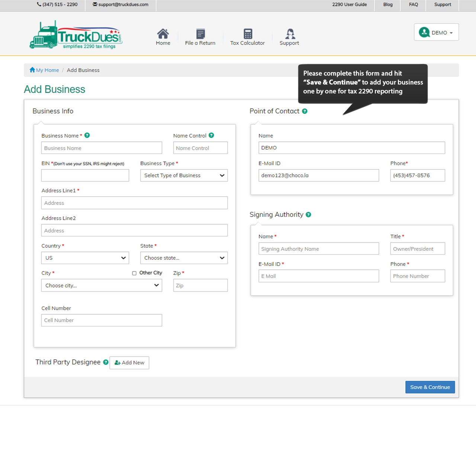Viewport: 476px width, 476px height.
Task: Tick the Other City checkbox
Action: (134, 273)
